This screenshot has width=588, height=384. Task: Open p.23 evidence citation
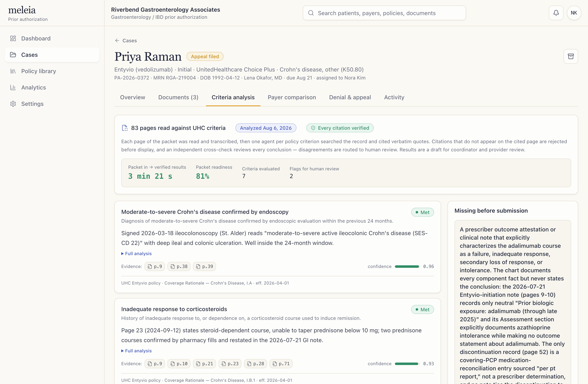(230, 364)
